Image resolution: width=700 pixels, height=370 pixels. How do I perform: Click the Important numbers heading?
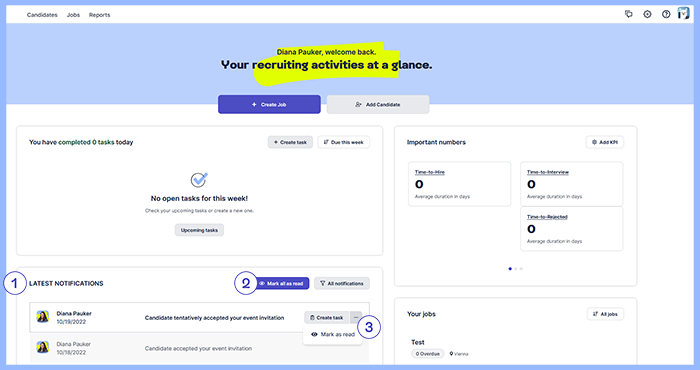[x=436, y=142]
